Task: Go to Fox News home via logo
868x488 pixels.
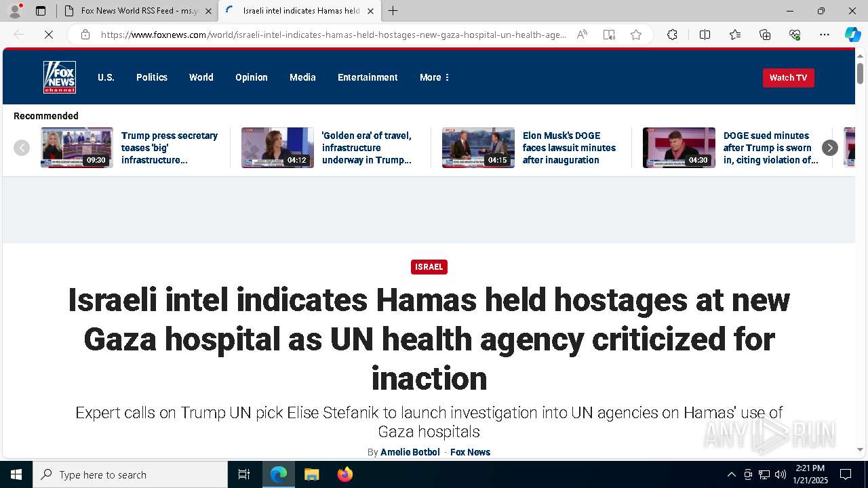Action: point(60,77)
